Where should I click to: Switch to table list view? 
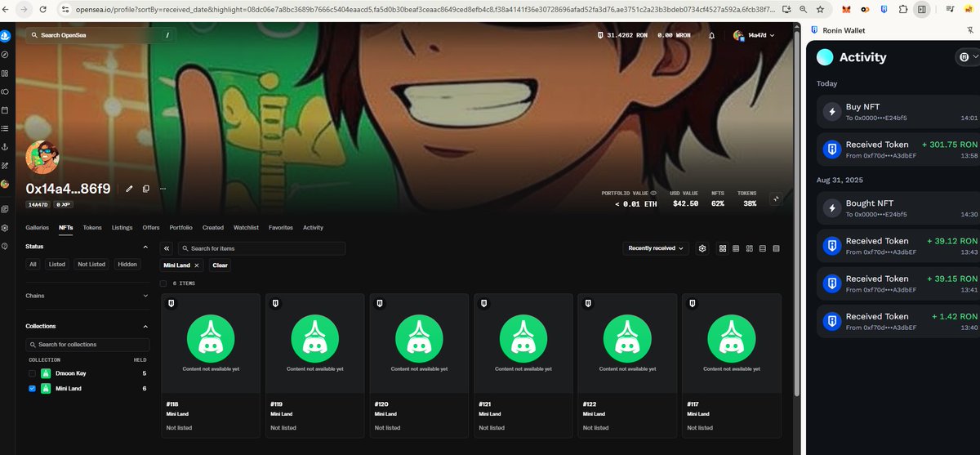point(776,248)
